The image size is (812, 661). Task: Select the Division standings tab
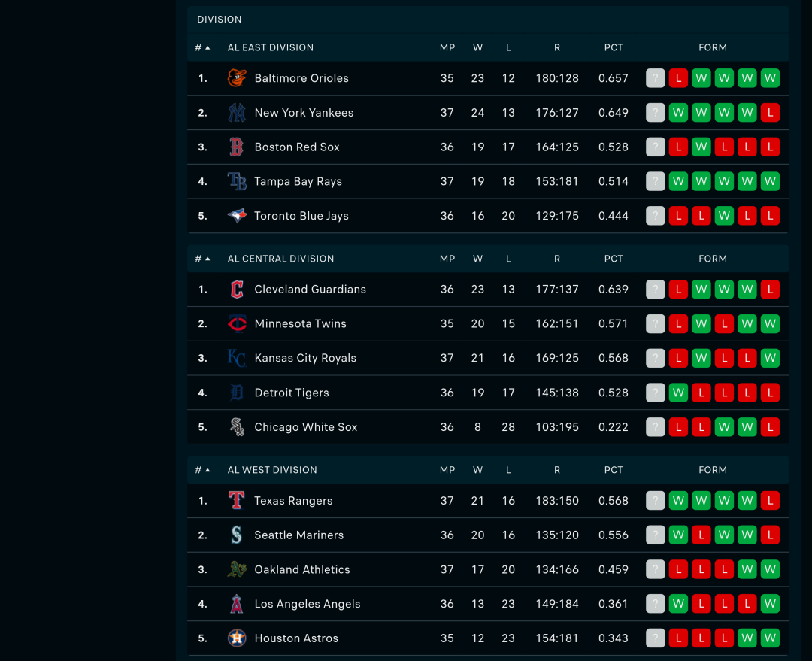tap(220, 20)
